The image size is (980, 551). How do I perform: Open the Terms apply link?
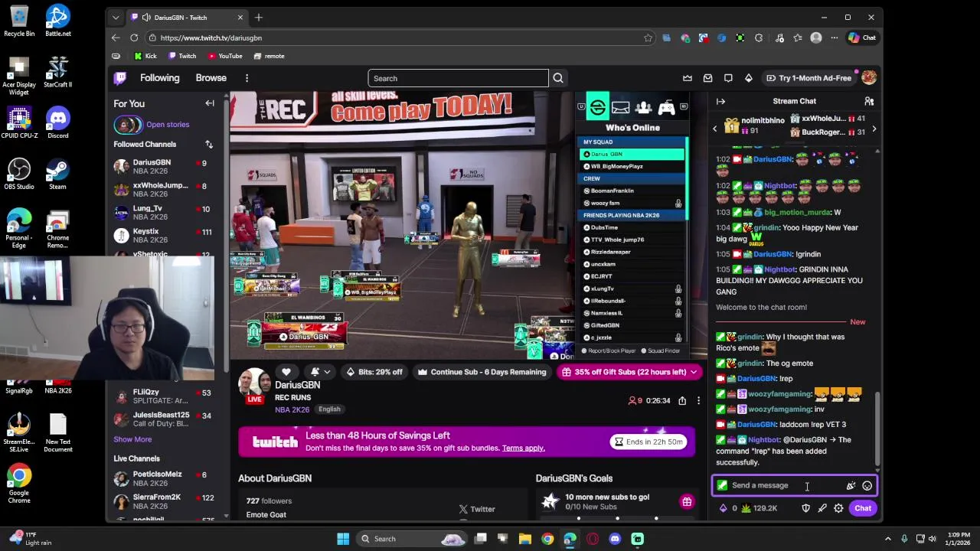click(x=524, y=448)
